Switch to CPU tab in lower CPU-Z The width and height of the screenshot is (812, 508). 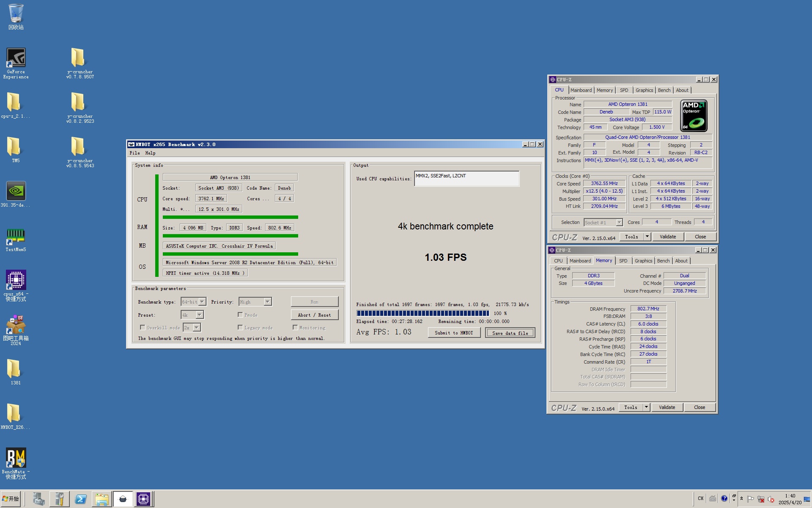(x=558, y=261)
